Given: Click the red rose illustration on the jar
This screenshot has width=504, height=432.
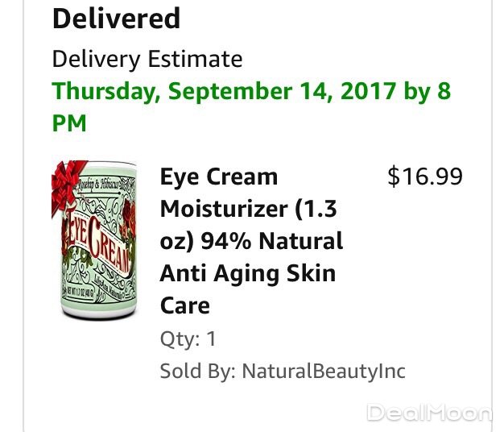Looking at the screenshot, I should click(127, 218).
